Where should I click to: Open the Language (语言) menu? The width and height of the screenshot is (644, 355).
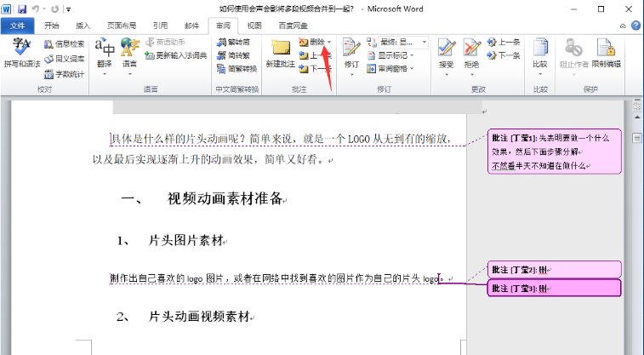point(130,57)
